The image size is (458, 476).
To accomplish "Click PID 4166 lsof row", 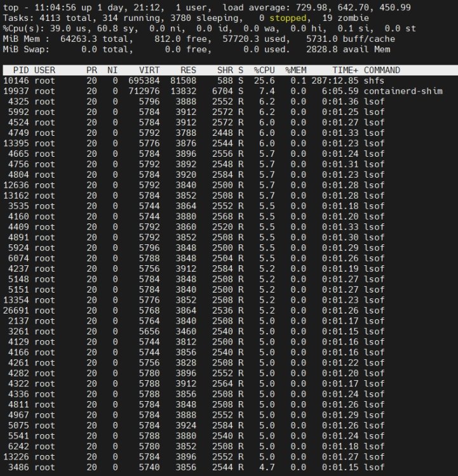I will (x=194, y=352).
